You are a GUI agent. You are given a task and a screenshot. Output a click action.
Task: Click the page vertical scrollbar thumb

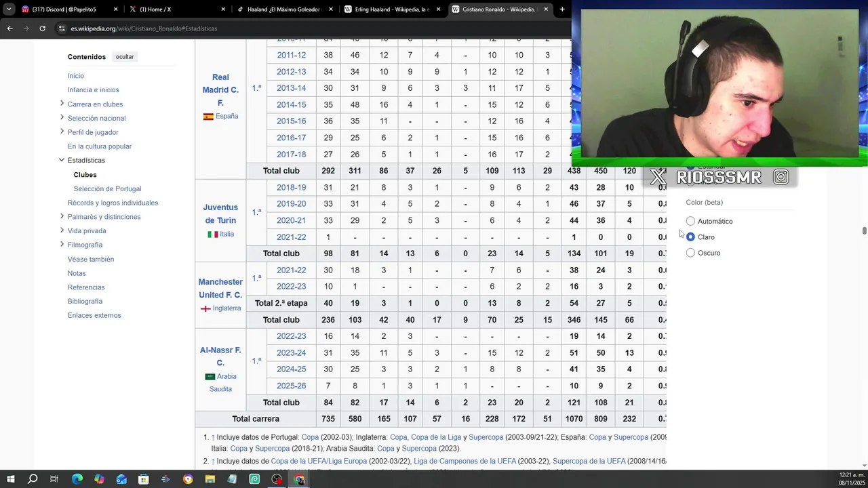[865, 230]
